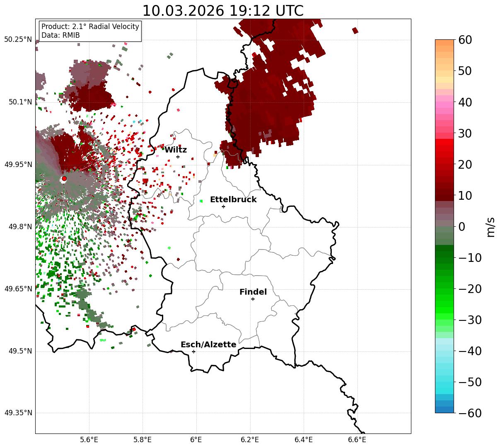Screen dimensions: 500x448
Task: Click the 49.8°N latitude label
Action: [20, 227]
